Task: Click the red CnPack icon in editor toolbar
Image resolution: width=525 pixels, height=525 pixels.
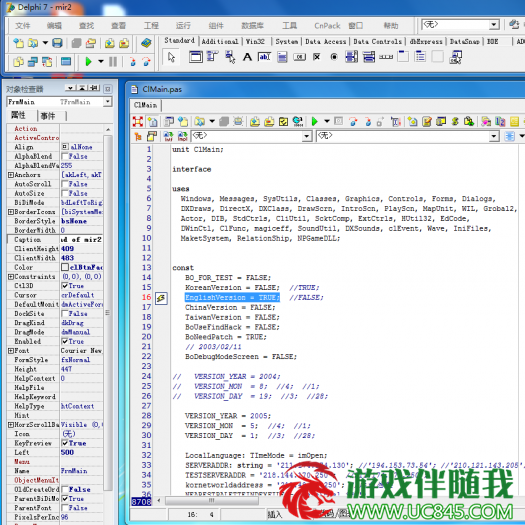Action: [x=138, y=121]
